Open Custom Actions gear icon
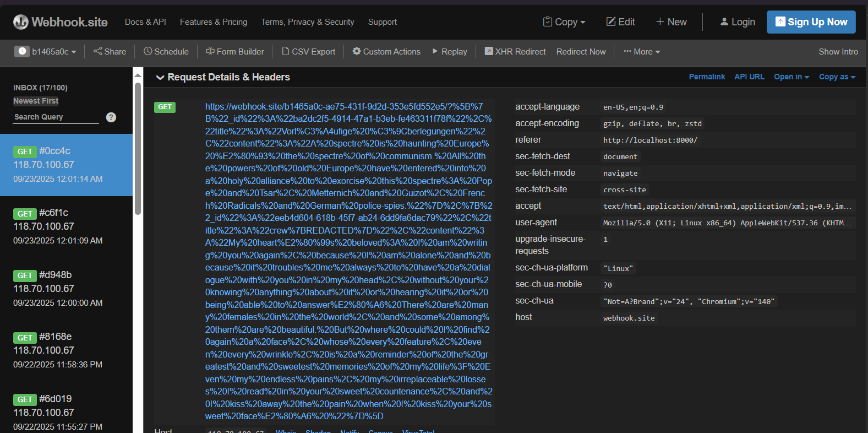Viewport: 868px width, 433px height. tap(357, 51)
